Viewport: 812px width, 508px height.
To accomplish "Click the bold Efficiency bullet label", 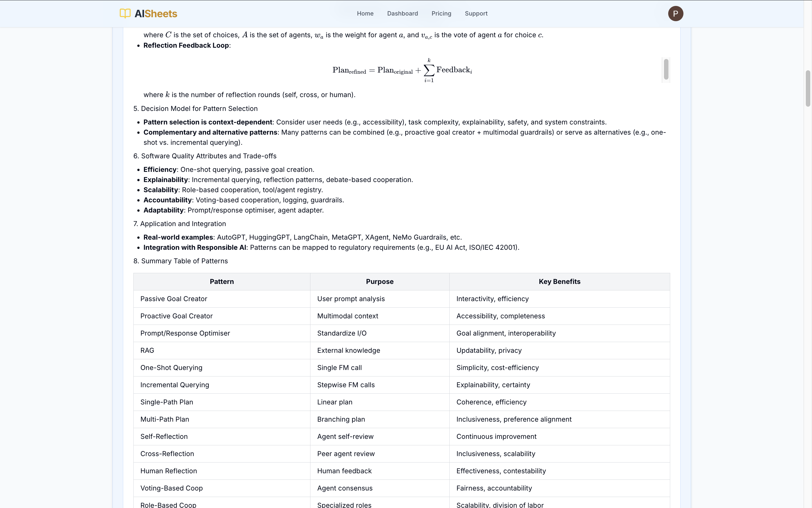I will click(x=160, y=170).
